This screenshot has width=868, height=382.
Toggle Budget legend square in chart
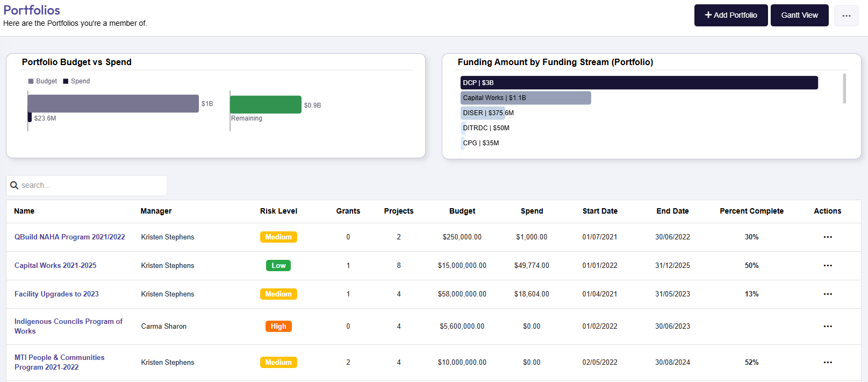[x=31, y=81]
